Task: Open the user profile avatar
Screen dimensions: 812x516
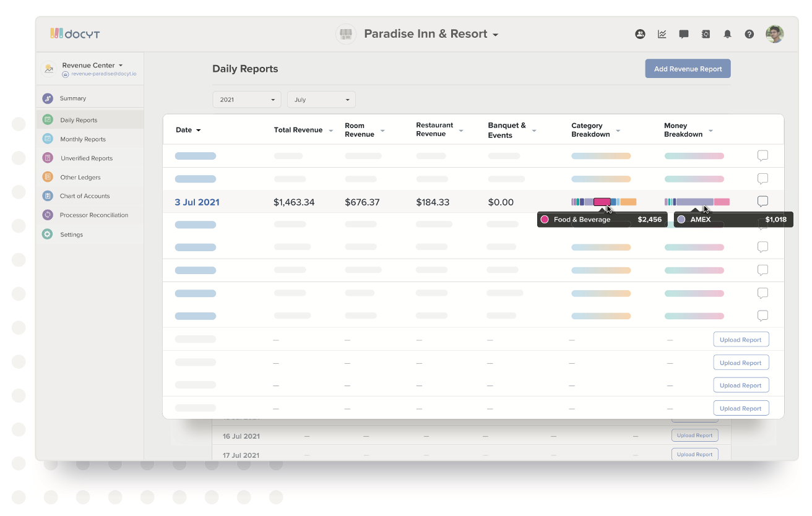Action: click(775, 34)
